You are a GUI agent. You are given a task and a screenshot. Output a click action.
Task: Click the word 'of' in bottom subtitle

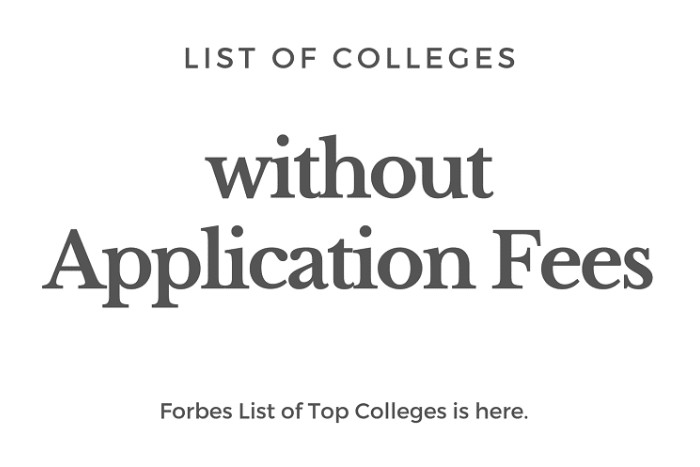click(291, 411)
